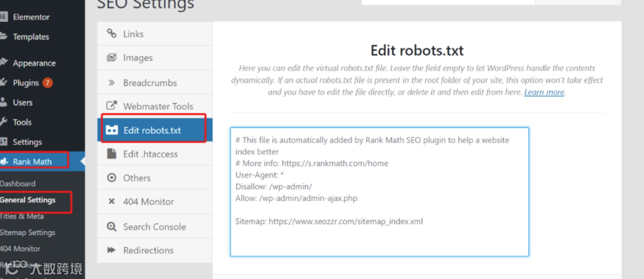Select Rank Math in the sidebar
Screen dimensions: 644x279
point(42,162)
